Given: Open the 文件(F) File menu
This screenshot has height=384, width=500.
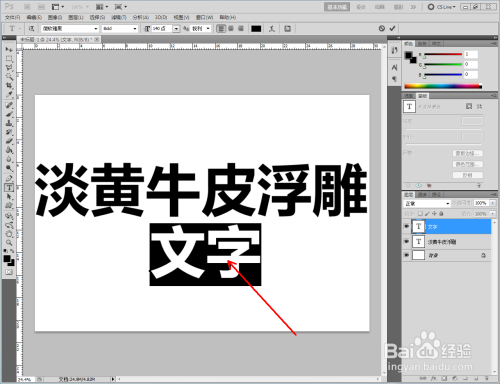Looking at the screenshot, I should (x=13, y=17).
